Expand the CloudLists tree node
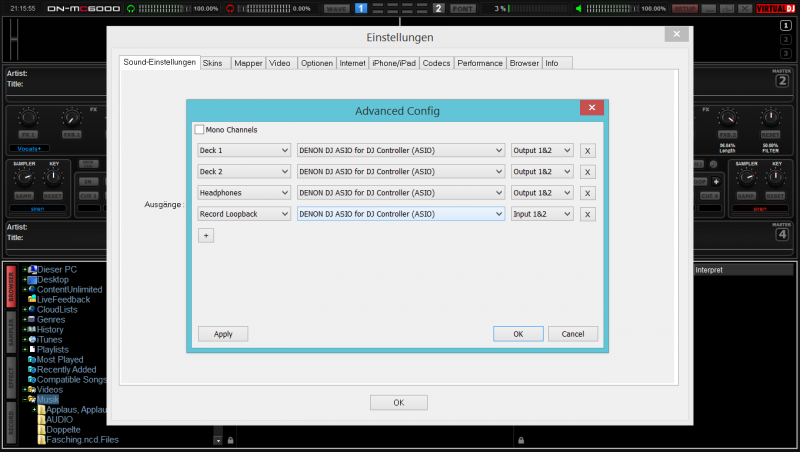Viewport: 800px width, 452px height. point(24,310)
